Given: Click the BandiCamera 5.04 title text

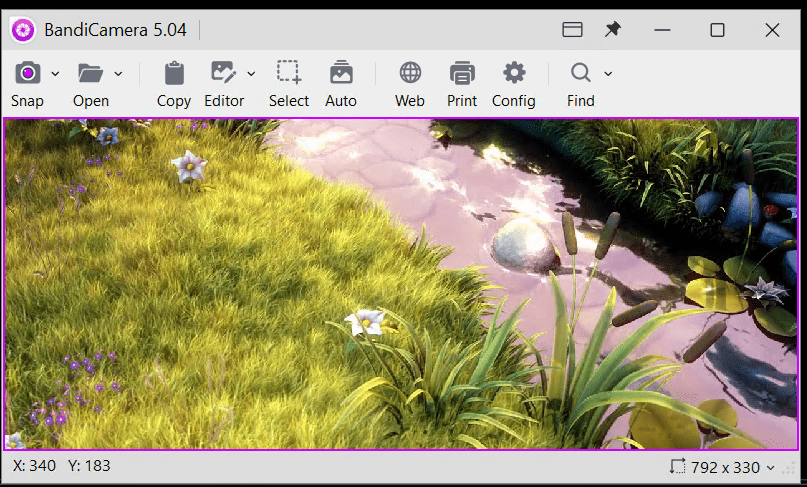Looking at the screenshot, I should (x=115, y=30).
